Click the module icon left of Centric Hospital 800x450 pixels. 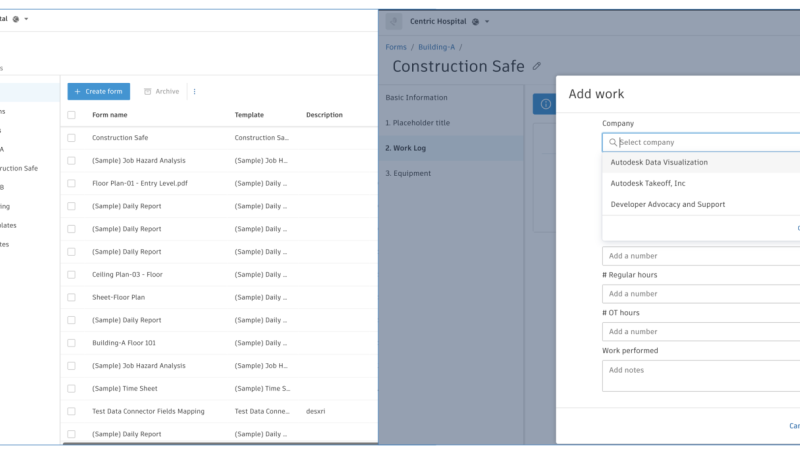click(x=394, y=21)
